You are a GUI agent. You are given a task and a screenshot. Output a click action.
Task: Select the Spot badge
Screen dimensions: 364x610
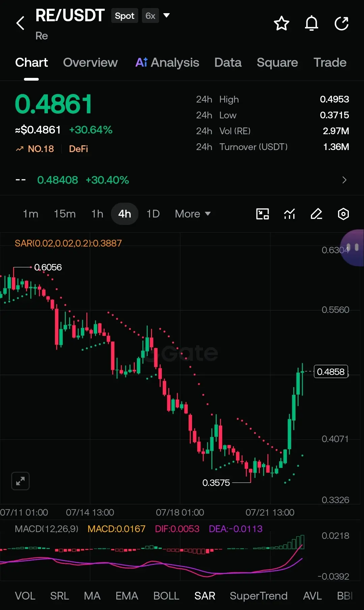tap(124, 16)
